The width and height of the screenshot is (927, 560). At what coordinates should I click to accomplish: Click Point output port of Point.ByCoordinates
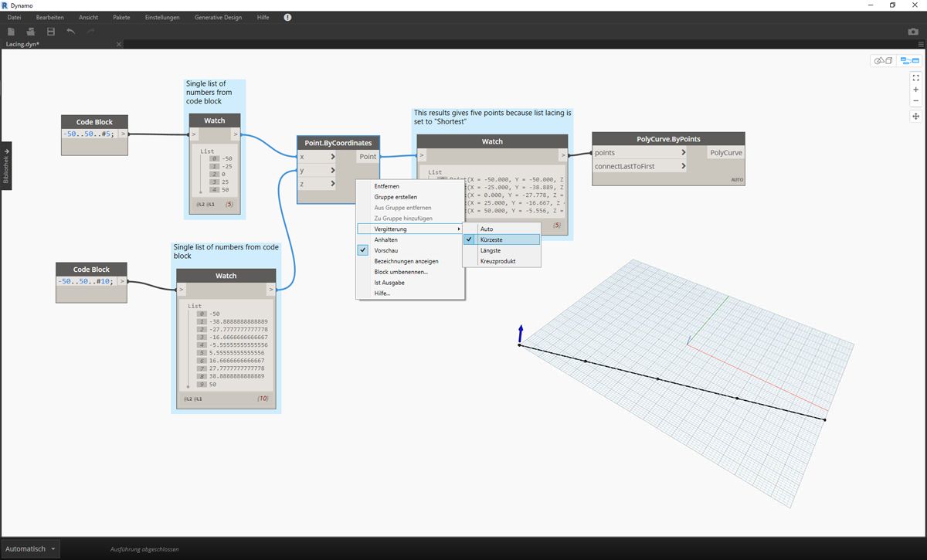click(x=368, y=157)
